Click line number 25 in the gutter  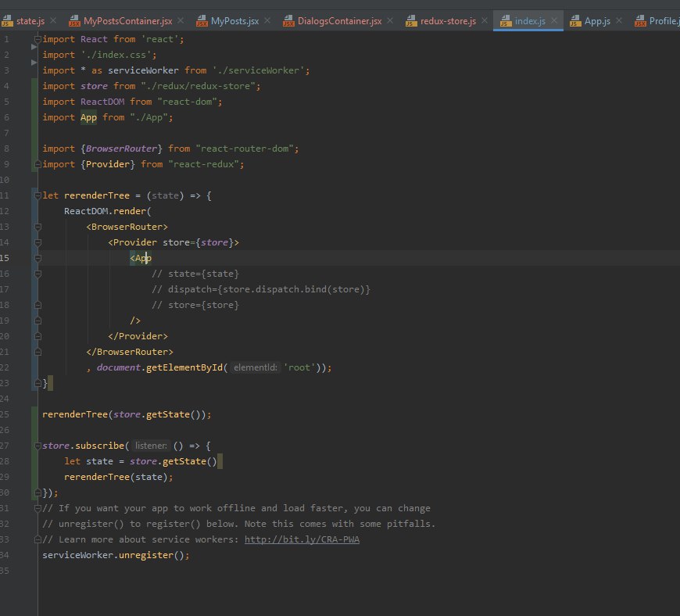5,414
